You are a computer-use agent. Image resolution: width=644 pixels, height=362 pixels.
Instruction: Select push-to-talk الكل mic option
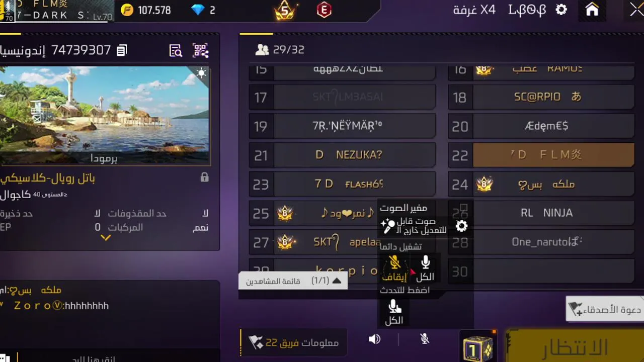[x=394, y=312]
